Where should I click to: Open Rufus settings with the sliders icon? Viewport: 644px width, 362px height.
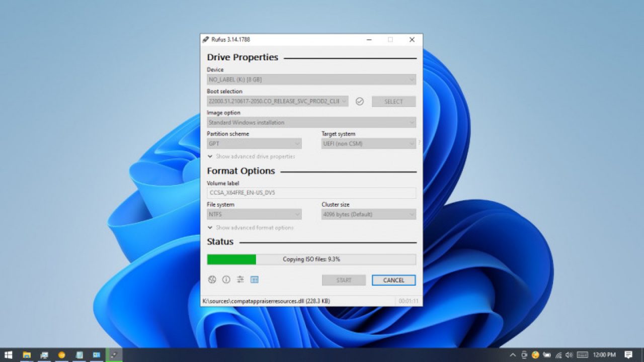pyautogui.click(x=240, y=280)
